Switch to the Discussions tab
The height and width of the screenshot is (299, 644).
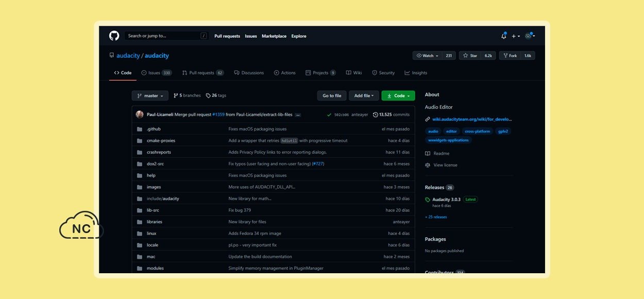[249, 73]
